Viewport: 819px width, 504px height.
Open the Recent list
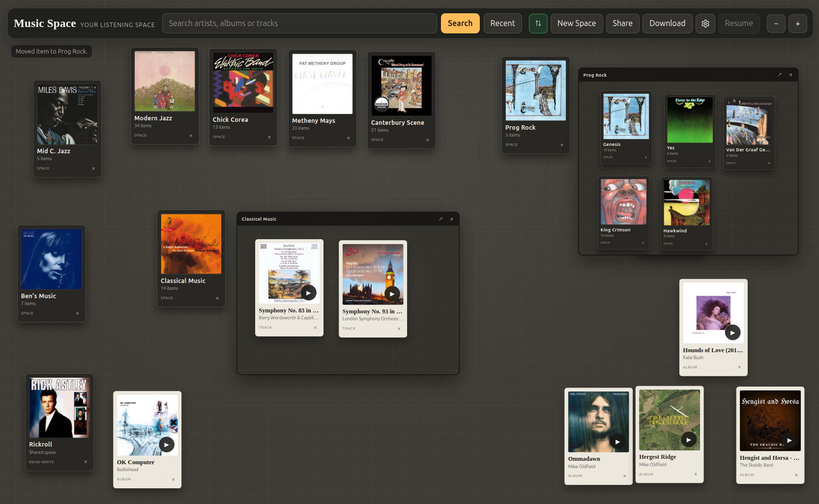502,24
